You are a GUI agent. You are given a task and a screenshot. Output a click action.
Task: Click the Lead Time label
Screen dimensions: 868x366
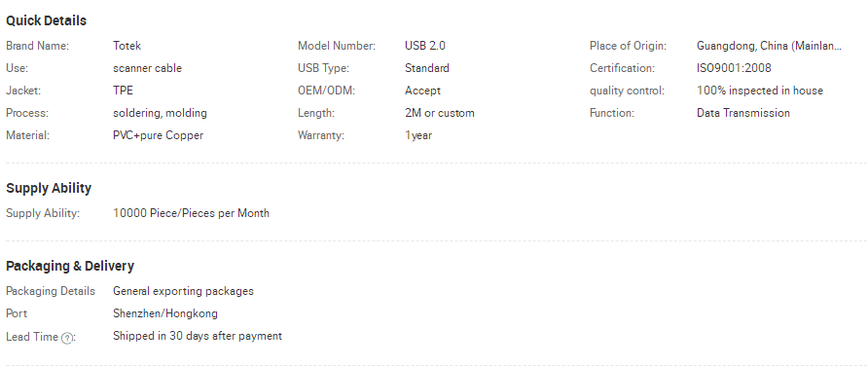pos(32,337)
